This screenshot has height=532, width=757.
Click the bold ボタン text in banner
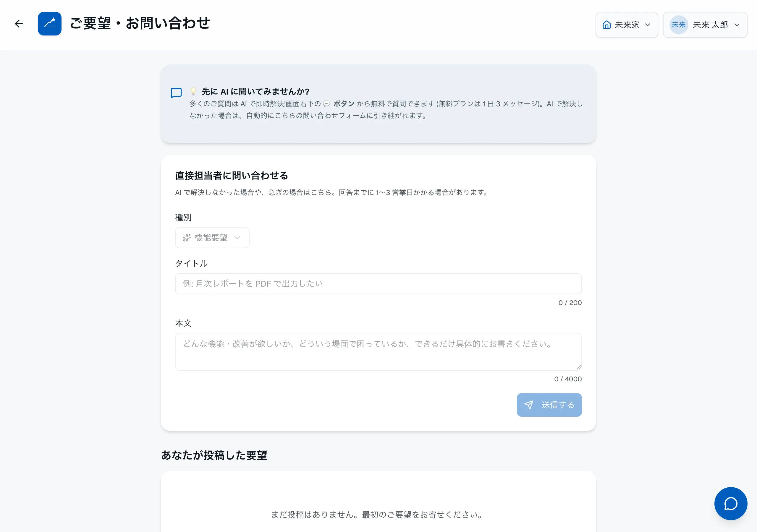[344, 104]
